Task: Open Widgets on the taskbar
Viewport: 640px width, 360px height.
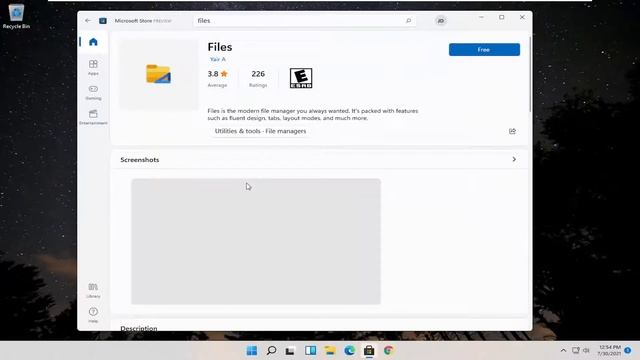Action: (x=310, y=351)
